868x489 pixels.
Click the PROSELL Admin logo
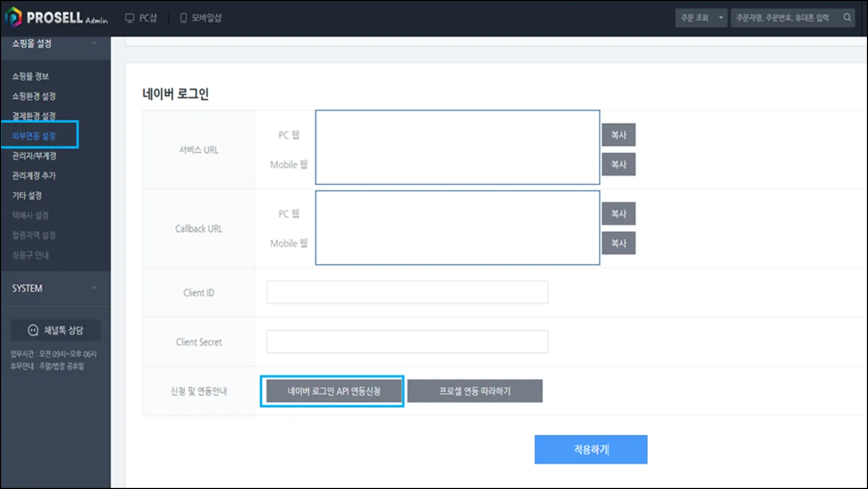pos(57,18)
